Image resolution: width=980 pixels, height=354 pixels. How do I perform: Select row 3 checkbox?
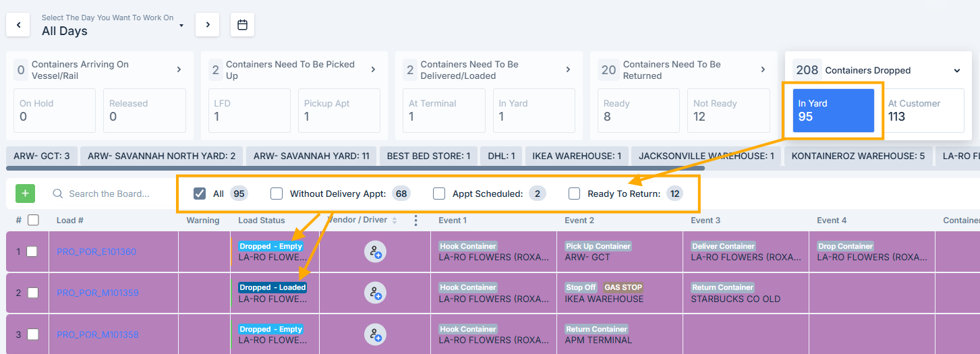pyautogui.click(x=32, y=334)
